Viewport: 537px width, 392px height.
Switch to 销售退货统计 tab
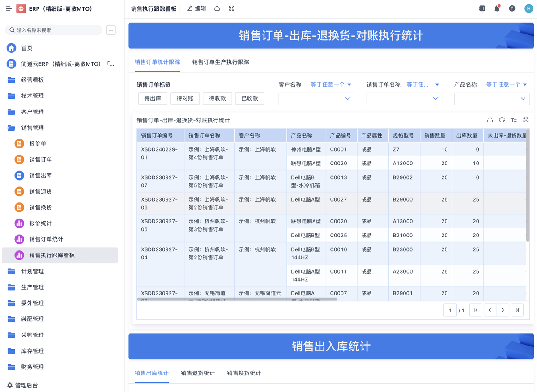point(198,373)
